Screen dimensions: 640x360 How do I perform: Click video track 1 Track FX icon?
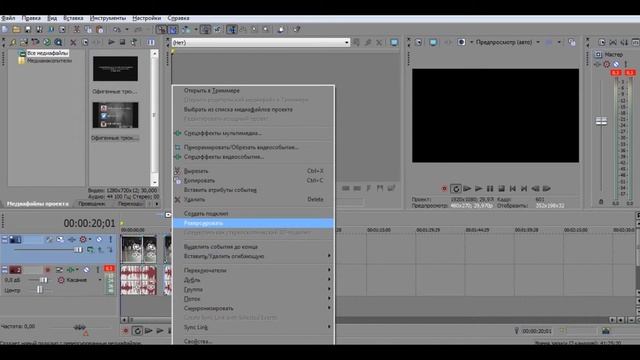(x=71, y=239)
